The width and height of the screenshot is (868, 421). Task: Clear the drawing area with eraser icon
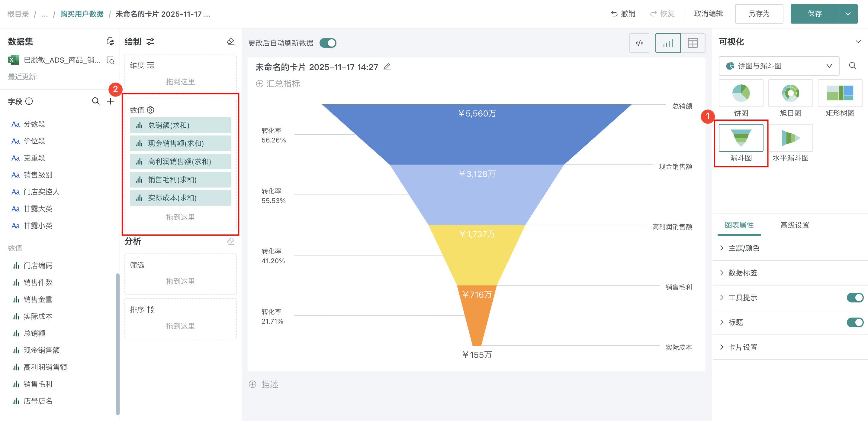pyautogui.click(x=230, y=41)
